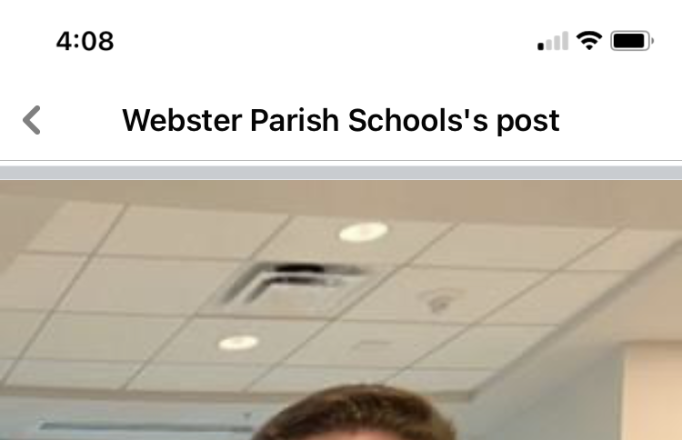Screen dimensions: 682x440
Task: Tap the battery indicator icon
Action: tap(632, 41)
